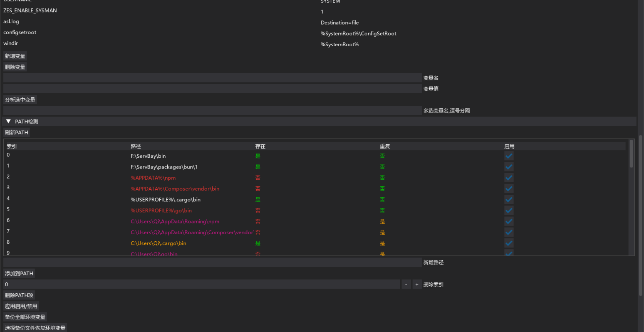Collapse the PATH检测 section triangle
This screenshot has width=644, height=332.
[8, 122]
